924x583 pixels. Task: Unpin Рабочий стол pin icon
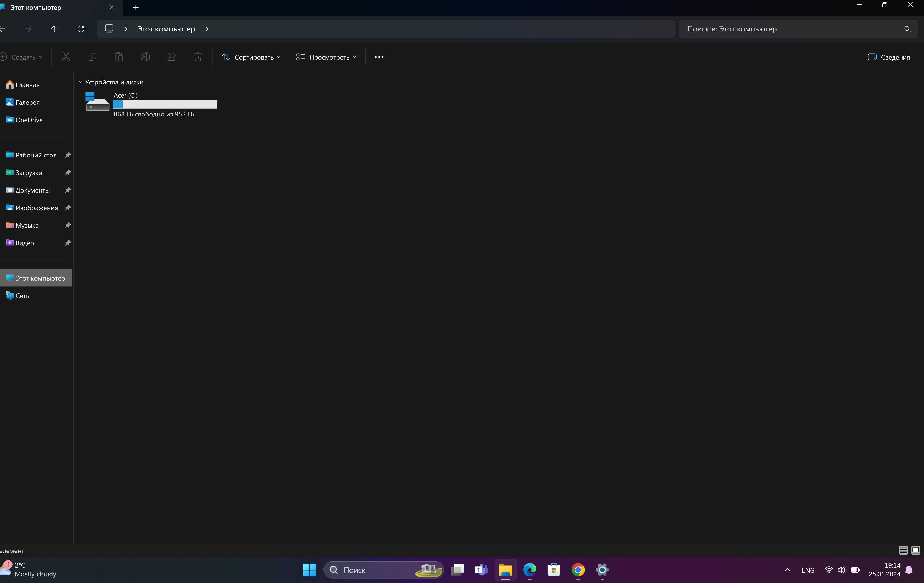pyautogui.click(x=68, y=155)
